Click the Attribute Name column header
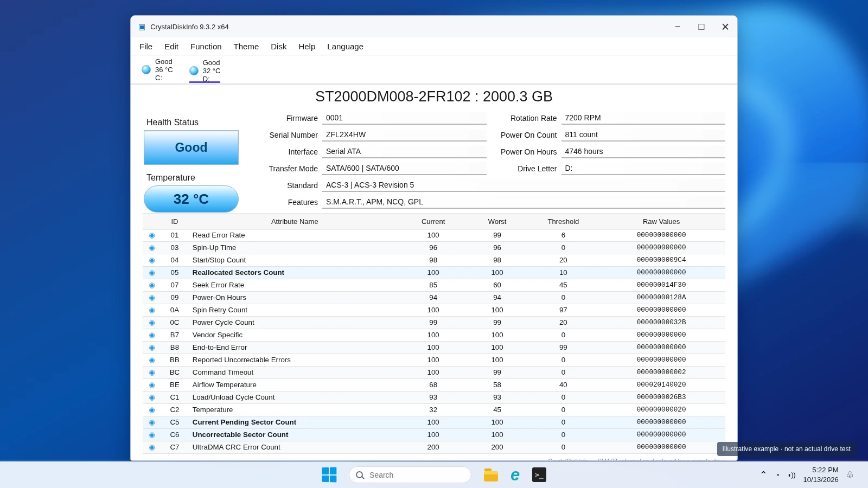The height and width of the screenshot is (488, 868). (x=295, y=222)
